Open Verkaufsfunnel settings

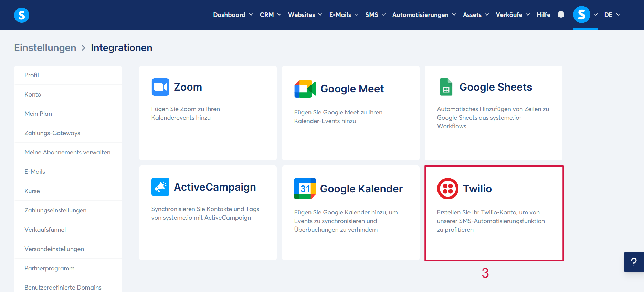[68, 230]
